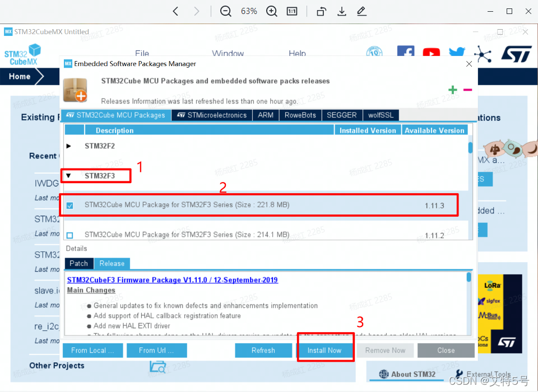Select STM32F3 Series 221.8 MB package text
The image size is (538, 392).
click(x=187, y=205)
